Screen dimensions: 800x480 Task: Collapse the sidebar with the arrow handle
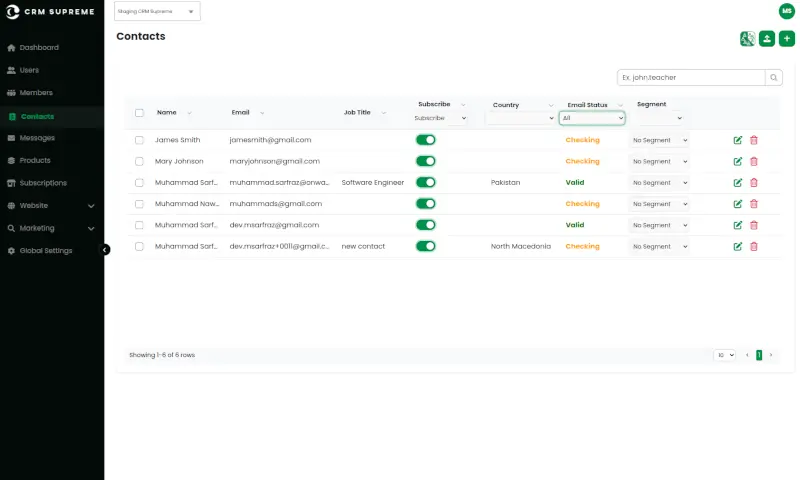(105, 249)
